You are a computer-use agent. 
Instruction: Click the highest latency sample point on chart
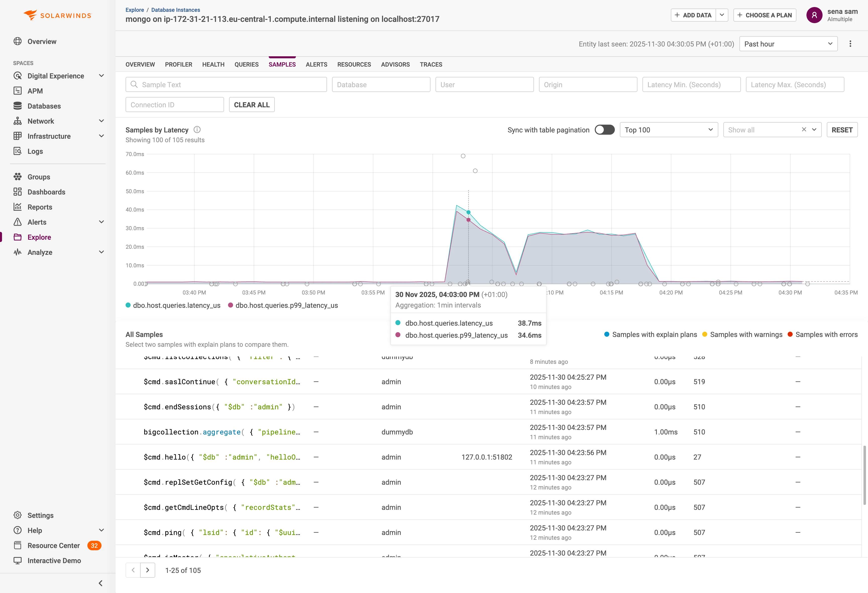pyautogui.click(x=463, y=156)
